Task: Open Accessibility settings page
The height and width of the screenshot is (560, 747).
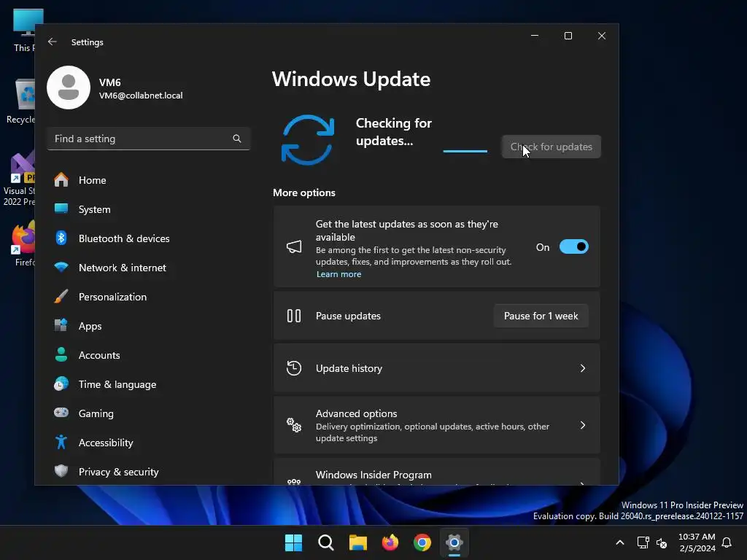Action: [106, 443]
